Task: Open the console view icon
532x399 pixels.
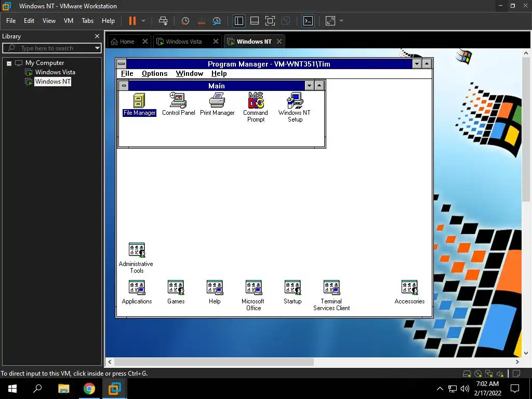Action: 308,21
